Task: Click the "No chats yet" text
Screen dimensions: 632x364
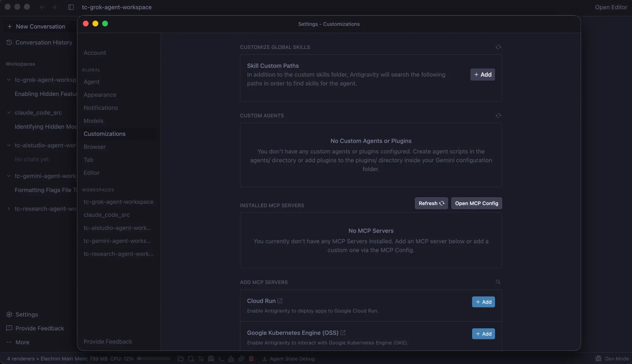Action: (x=32, y=159)
